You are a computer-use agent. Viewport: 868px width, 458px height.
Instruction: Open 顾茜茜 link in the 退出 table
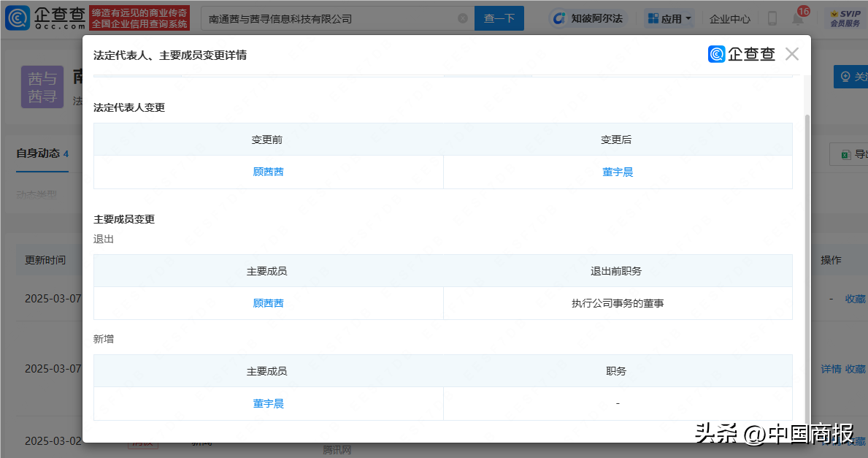tap(268, 303)
